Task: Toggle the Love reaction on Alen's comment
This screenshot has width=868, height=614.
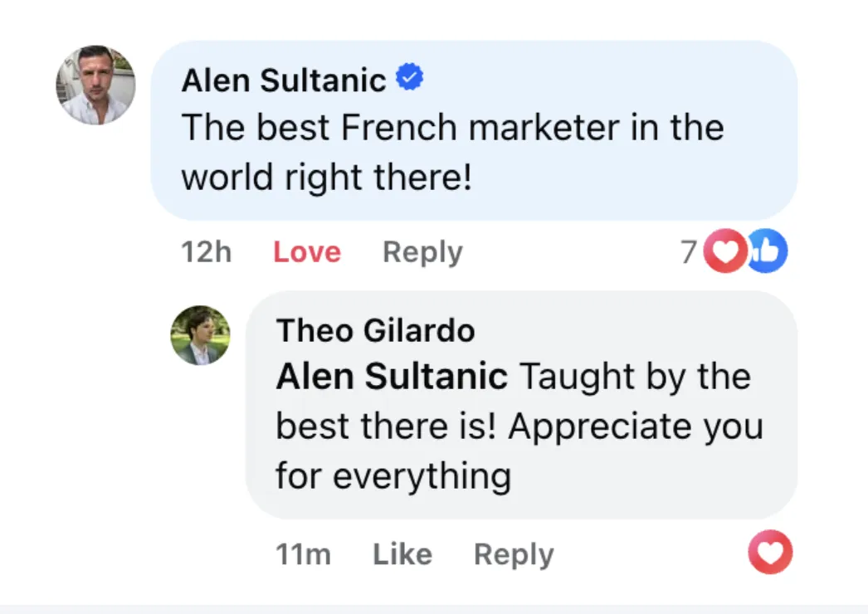Action: tap(307, 252)
